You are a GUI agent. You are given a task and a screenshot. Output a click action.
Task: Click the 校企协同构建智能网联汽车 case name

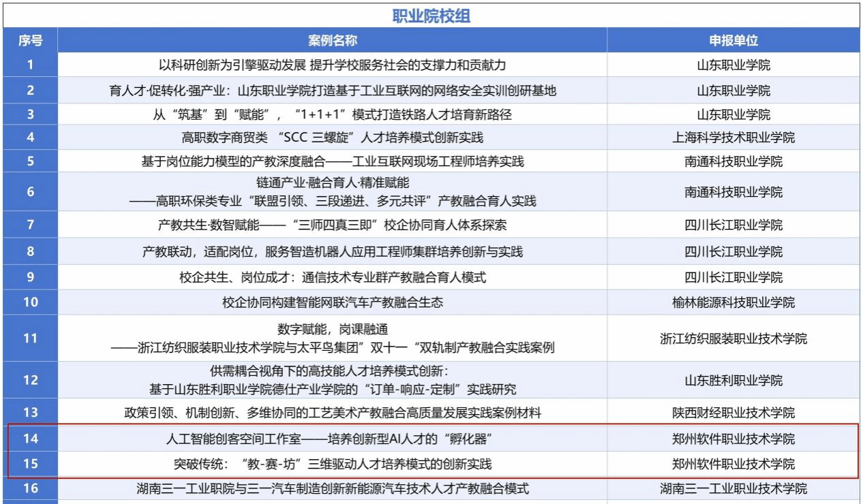(332, 302)
